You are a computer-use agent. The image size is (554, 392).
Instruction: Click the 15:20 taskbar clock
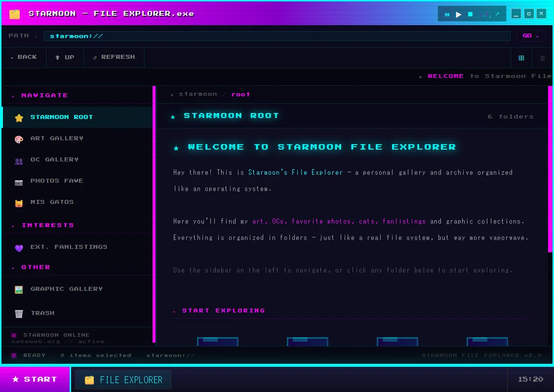coord(530,380)
